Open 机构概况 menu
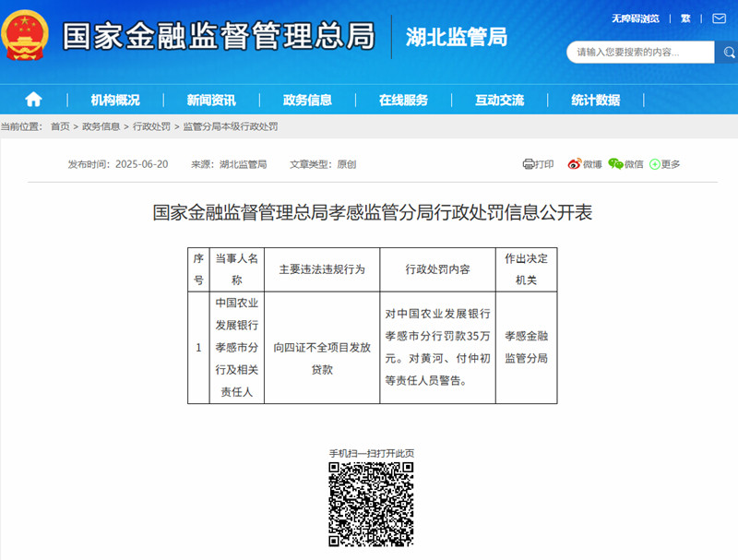Screen dimensions: 738x560 point(115,100)
